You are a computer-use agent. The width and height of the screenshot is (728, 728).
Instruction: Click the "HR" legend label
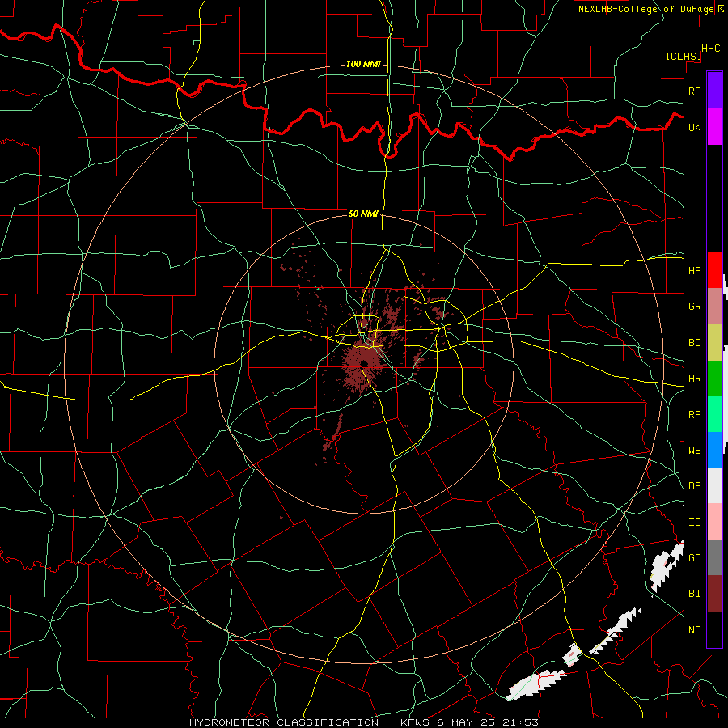pyautogui.click(x=694, y=379)
